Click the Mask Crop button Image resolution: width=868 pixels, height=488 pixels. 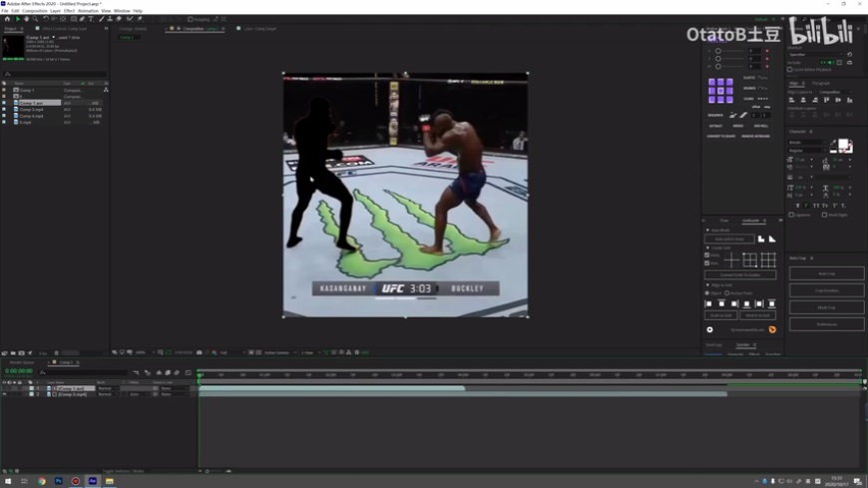(826, 307)
